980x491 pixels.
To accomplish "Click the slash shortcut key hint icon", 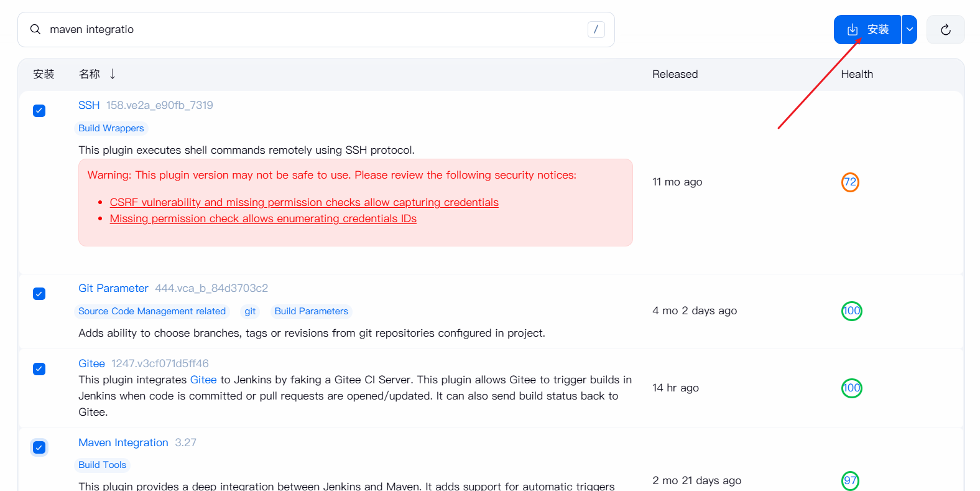I will 596,29.
